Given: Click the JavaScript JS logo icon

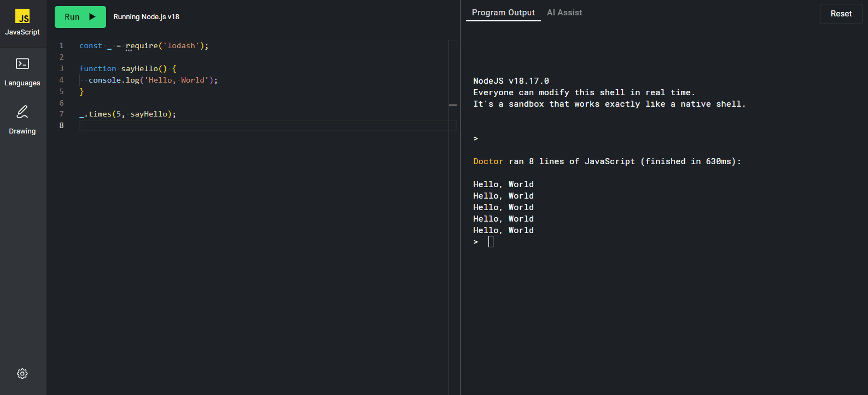Looking at the screenshot, I should coord(22,16).
